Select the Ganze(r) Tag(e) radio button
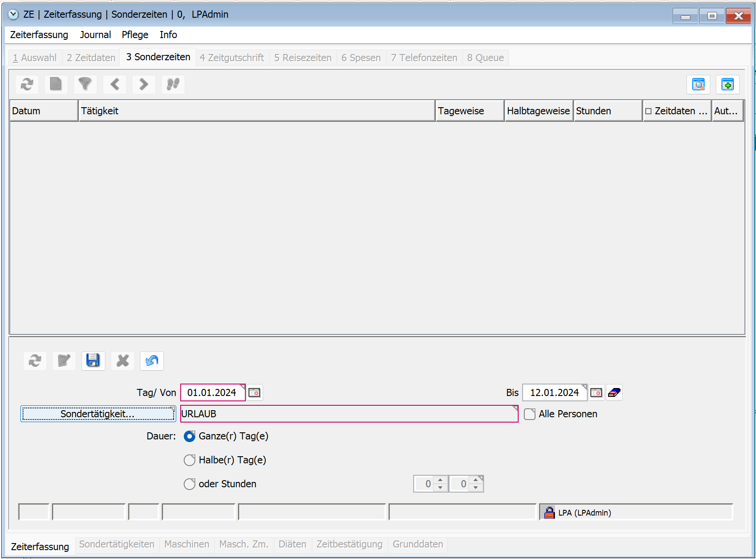Image resolution: width=756 pixels, height=559 pixels. pos(190,436)
